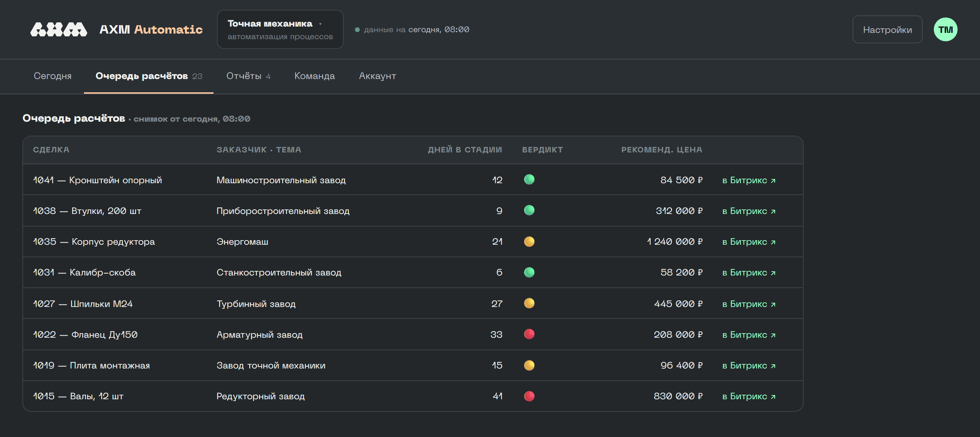The width and height of the screenshot is (980, 437).
Task: Sort by the СДЕЛКА column header
Action: [51, 150]
